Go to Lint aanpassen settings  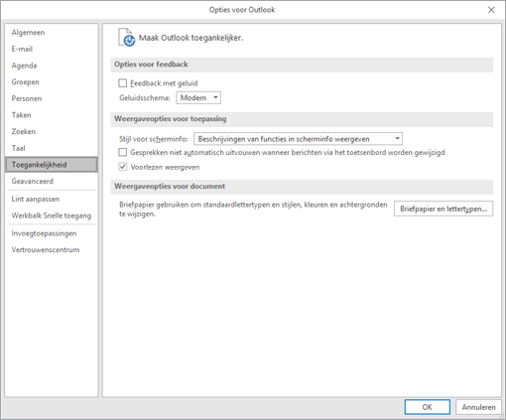pos(52,200)
